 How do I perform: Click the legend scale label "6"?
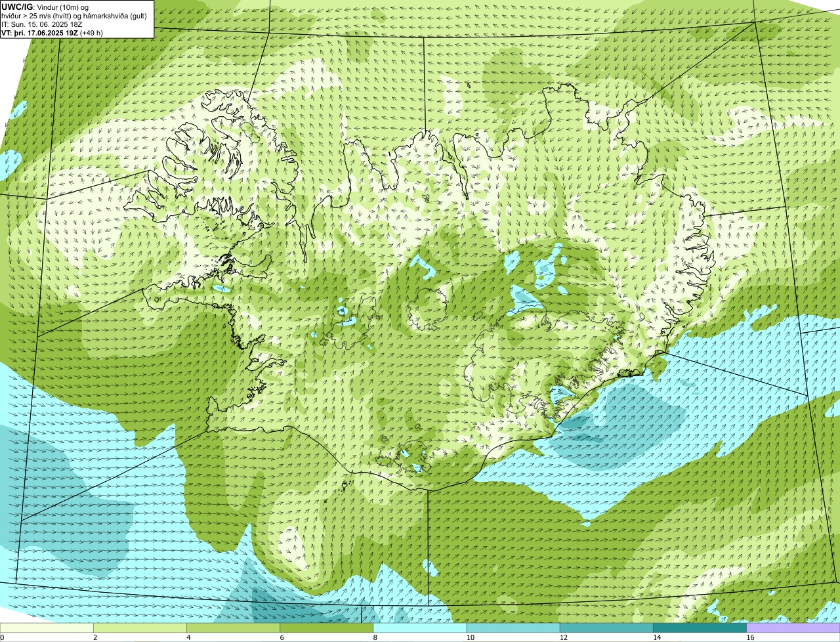click(x=282, y=637)
